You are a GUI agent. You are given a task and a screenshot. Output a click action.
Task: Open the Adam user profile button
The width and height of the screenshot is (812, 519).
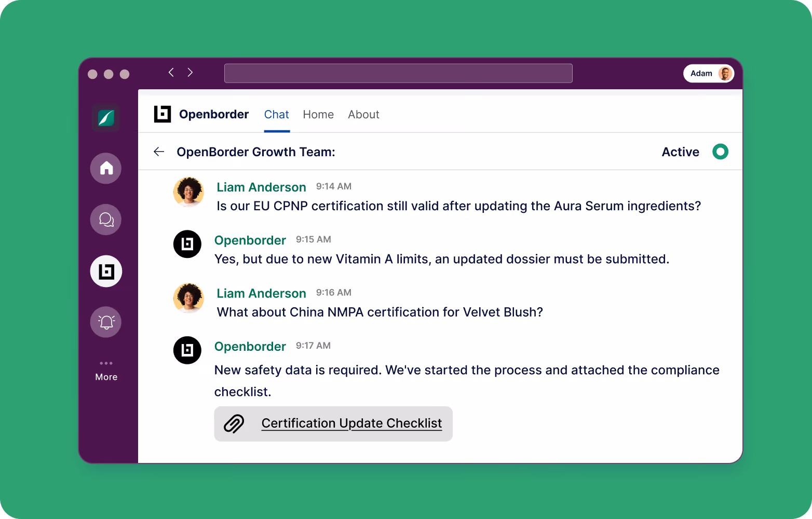tap(709, 74)
